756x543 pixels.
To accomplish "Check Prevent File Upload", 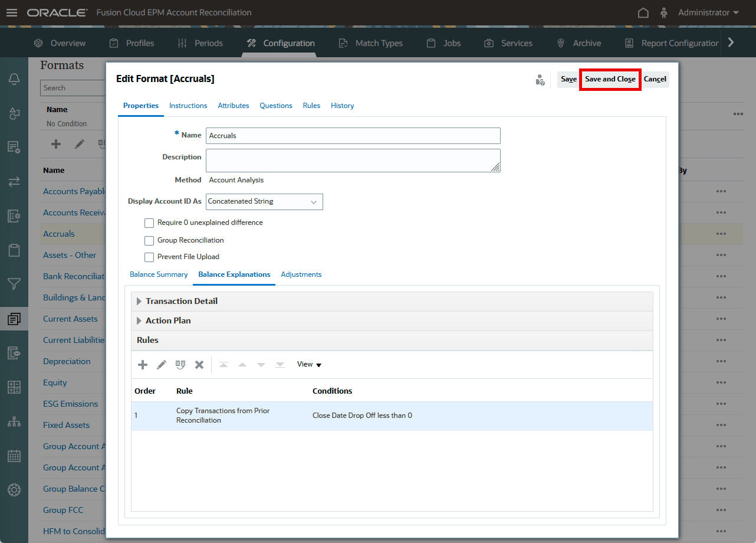I will click(x=149, y=257).
